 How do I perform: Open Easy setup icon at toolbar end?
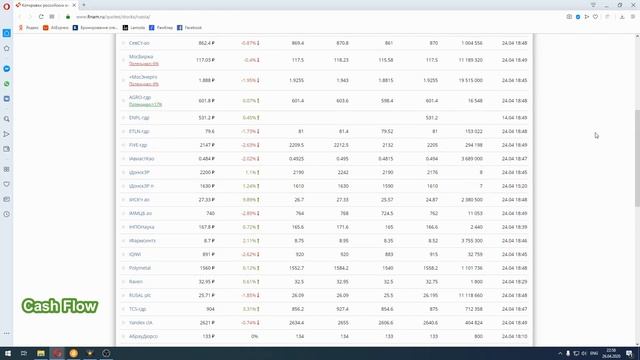click(x=633, y=17)
